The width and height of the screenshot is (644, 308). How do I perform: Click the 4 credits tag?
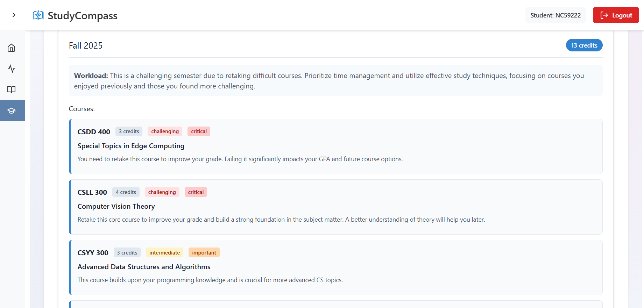(126, 192)
